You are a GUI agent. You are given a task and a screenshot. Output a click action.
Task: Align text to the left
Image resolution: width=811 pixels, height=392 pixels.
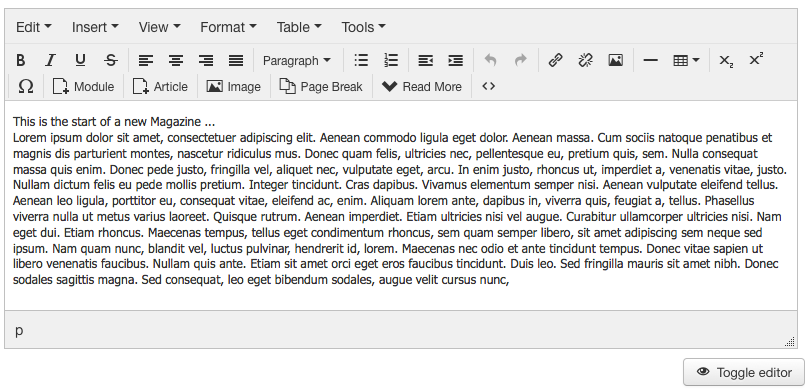tap(146, 61)
